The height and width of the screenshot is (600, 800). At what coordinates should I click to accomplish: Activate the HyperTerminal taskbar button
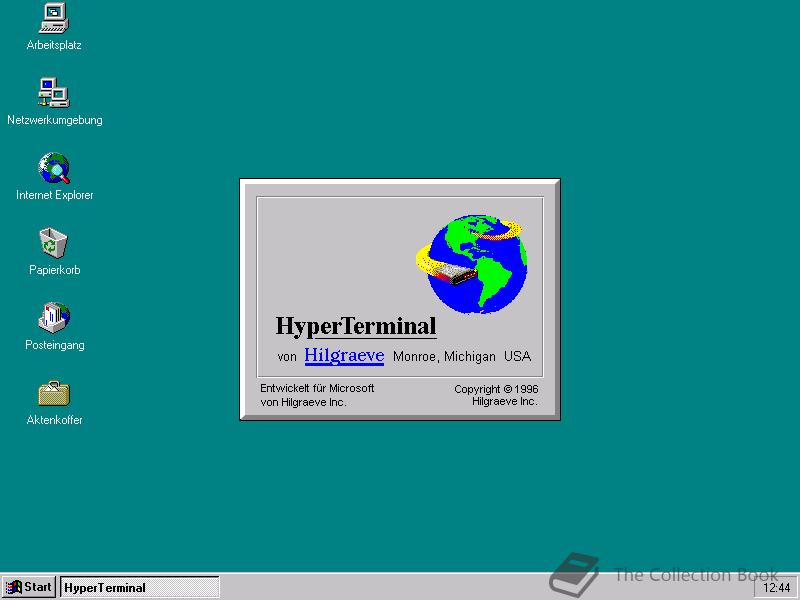coord(140,587)
